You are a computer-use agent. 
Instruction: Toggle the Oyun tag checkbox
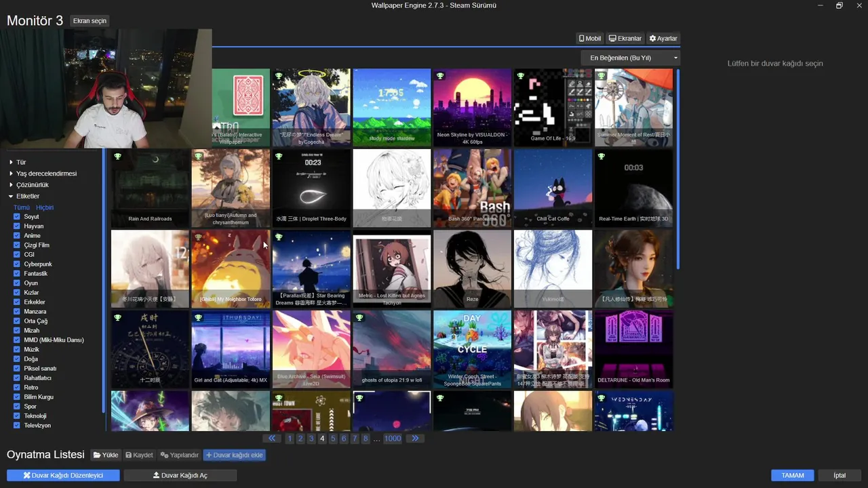(x=17, y=283)
